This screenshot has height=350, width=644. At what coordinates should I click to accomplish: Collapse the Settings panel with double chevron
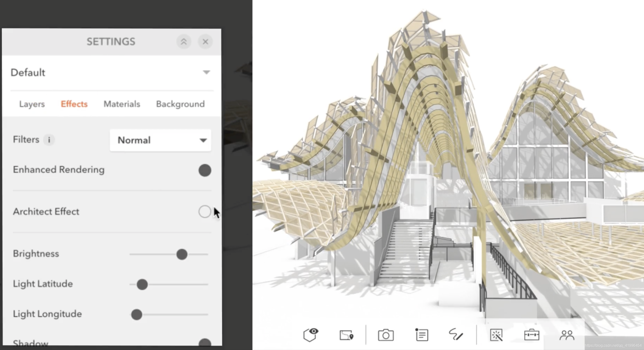pyautogui.click(x=184, y=42)
